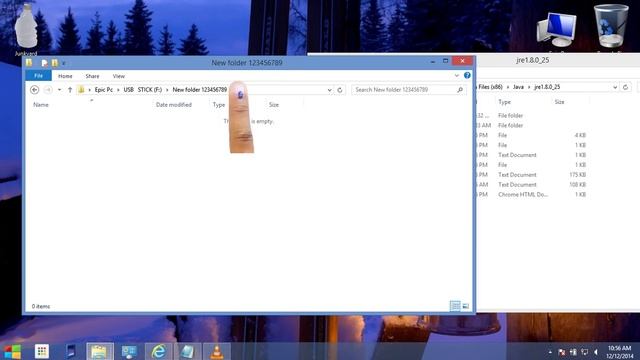Sort by Size column in front window
This screenshot has width=640, height=360.
tap(274, 105)
